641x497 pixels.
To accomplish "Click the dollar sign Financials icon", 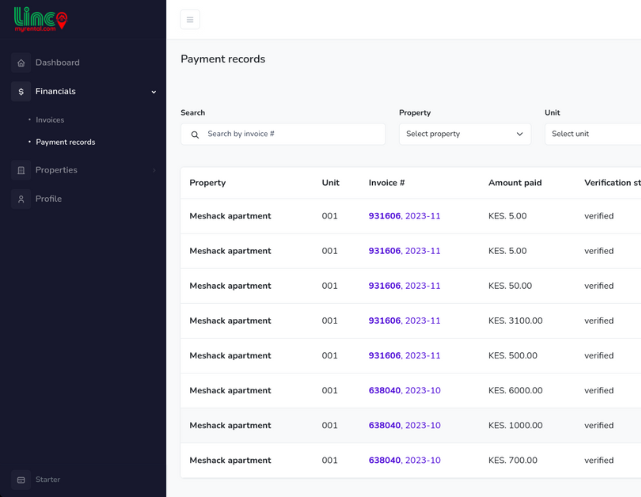I will pyautogui.click(x=21, y=92).
